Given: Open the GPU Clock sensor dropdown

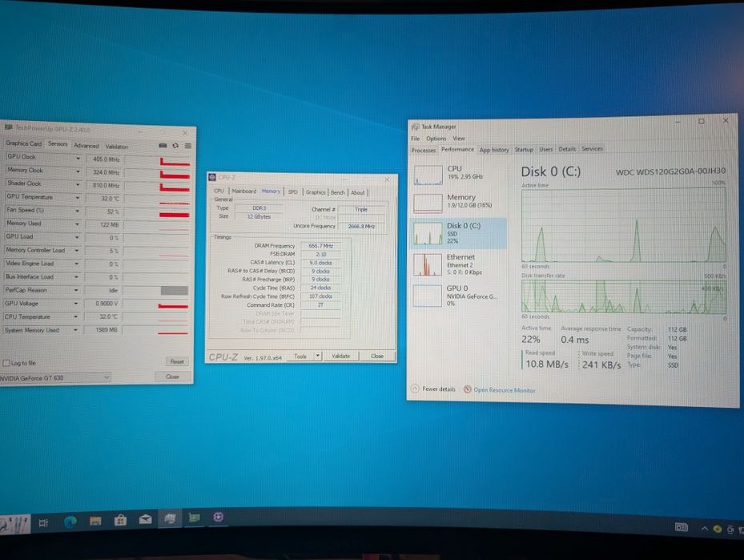Looking at the screenshot, I should point(78,158).
